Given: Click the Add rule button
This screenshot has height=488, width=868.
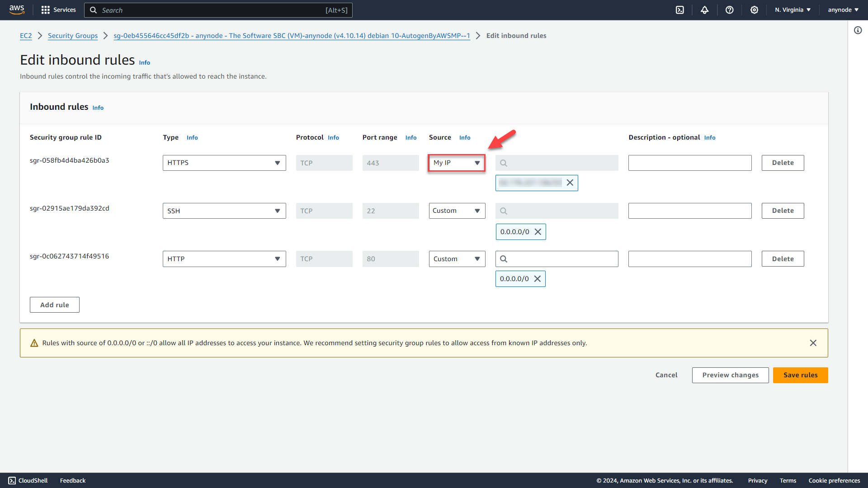Looking at the screenshot, I should tap(55, 305).
